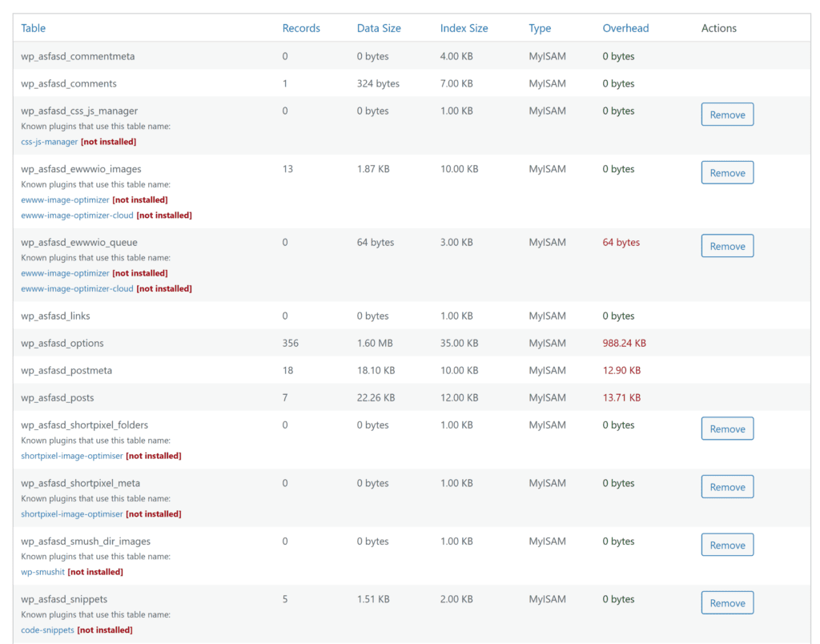The width and height of the screenshot is (820, 644).
Task: Select the wp_asfasd_options table name
Action: 62,343
